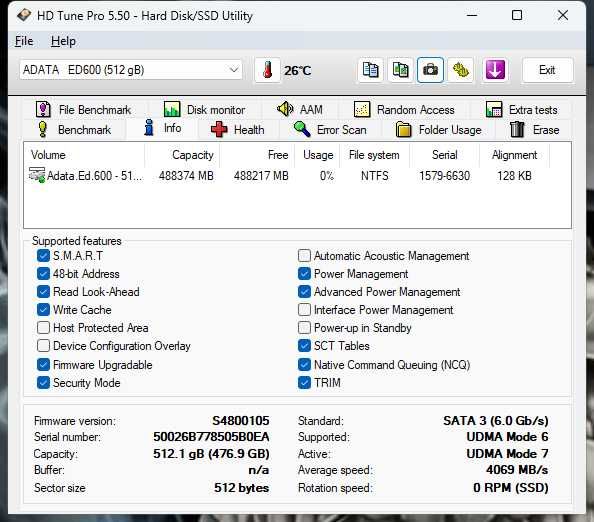Toggle the Security Mode checkbox
The width and height of the screenshot is (594, 522).
43,383
